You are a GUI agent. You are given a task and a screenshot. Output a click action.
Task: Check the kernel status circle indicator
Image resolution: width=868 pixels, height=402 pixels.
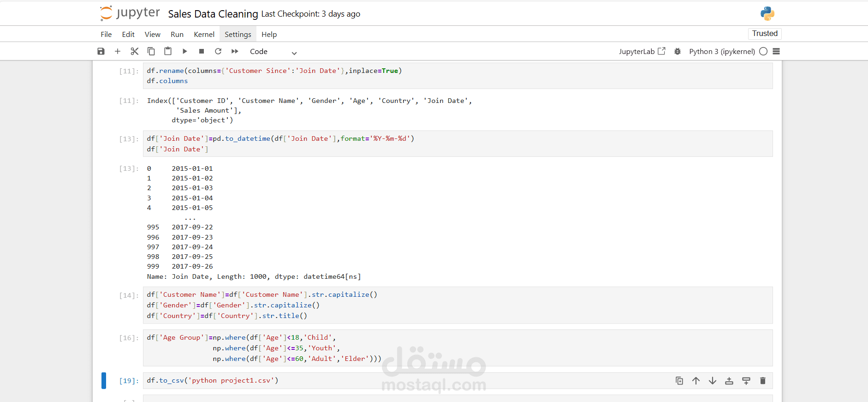point(763,51)
